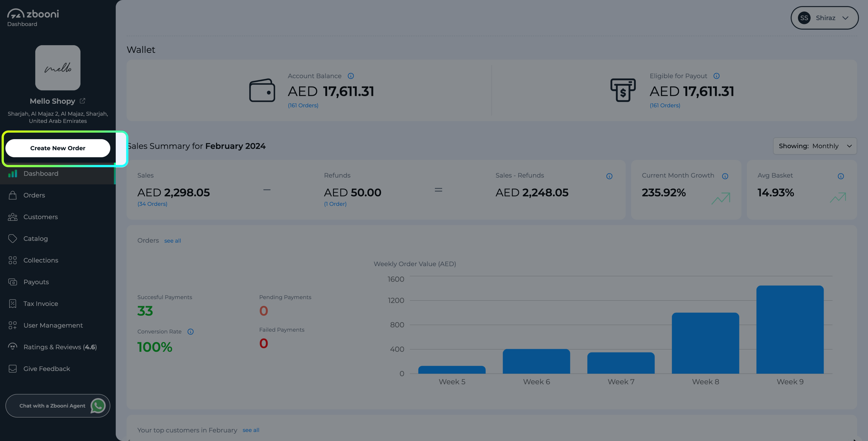This screenshot has height=441, width=868.
Task: Click the Sales - Refunds info icon
Action: pyautogui.click(x=609, y=176)
